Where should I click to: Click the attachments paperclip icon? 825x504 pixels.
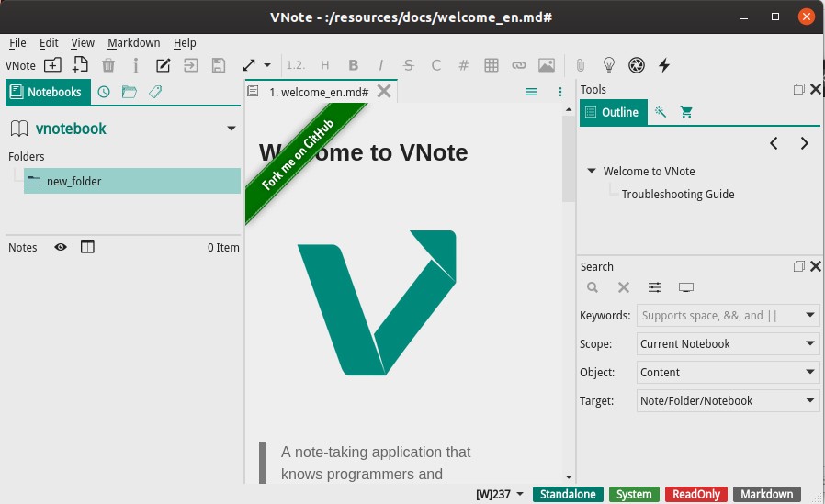tap(580, 65)
